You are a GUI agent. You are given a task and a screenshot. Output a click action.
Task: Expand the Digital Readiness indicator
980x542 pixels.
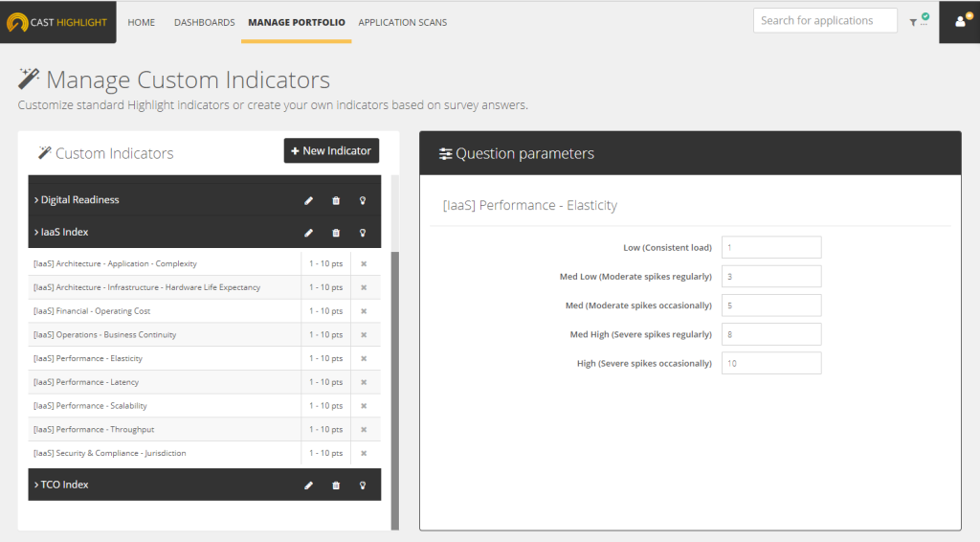tap(79, 200)
